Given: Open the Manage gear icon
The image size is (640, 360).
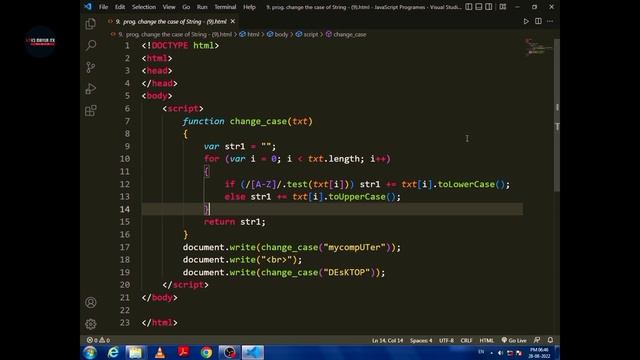Looking at the screenshot, I should [x=91, y=324].
